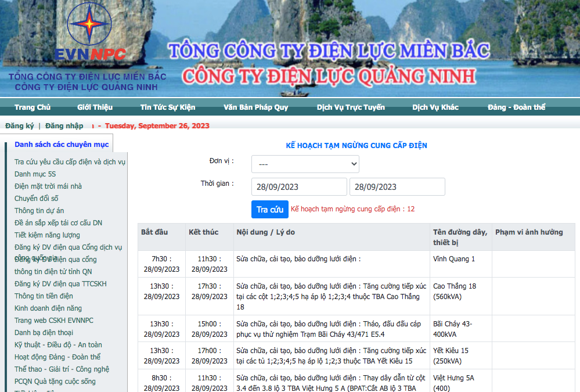
Task: Open the Trang Chủ menu
Action: click(33, 107)
